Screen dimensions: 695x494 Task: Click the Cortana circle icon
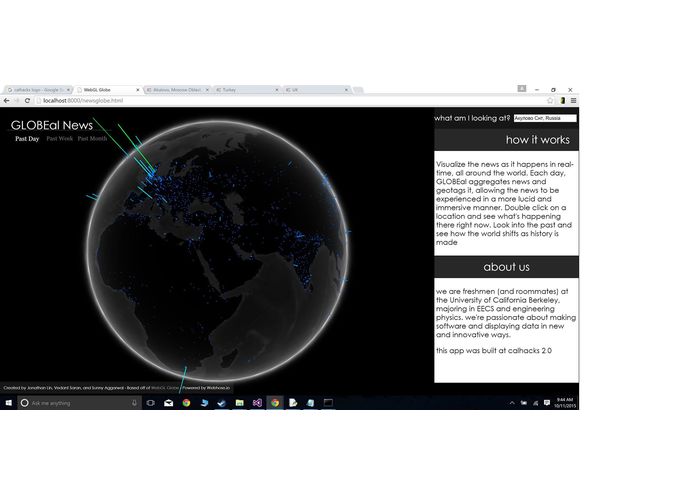(x=24, y=403)
